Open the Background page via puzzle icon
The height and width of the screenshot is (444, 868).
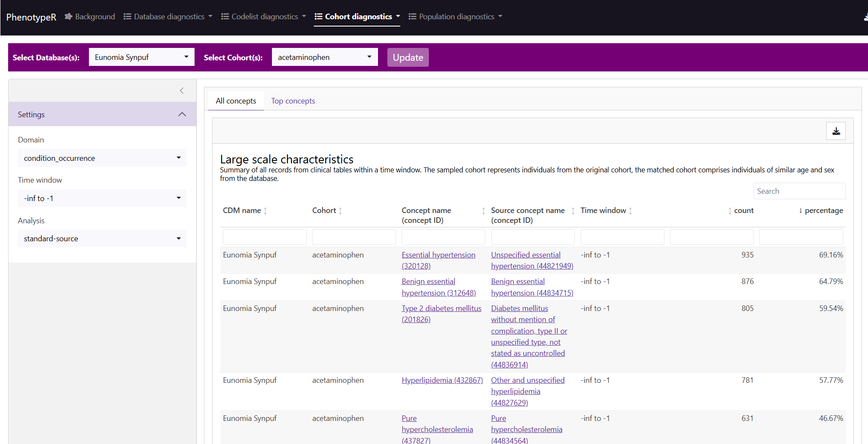[68, 17]
